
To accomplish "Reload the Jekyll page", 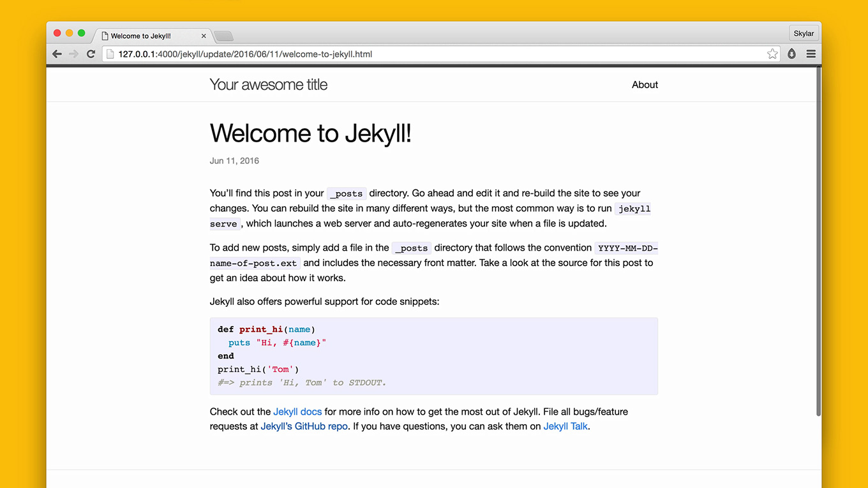I will pyautogui.click(x=91, y=54).
